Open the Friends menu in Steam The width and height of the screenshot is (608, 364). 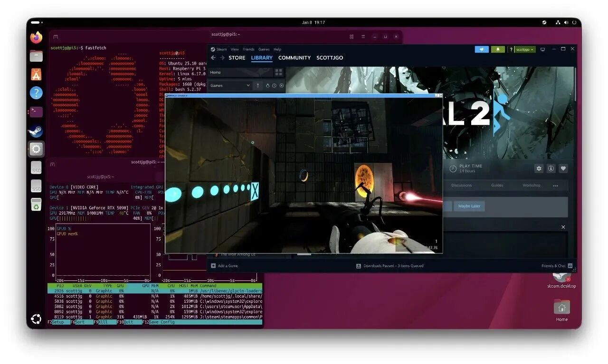pyautogui.click(x=248, y=49)
